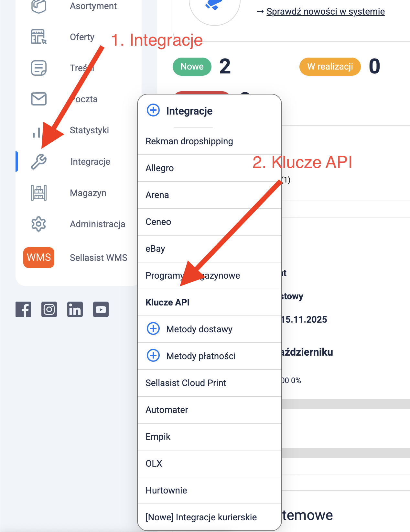Viewport: 410px width, 532px height.
Task: Expand the Integracje header plus icon
Action: click(153, 110)
